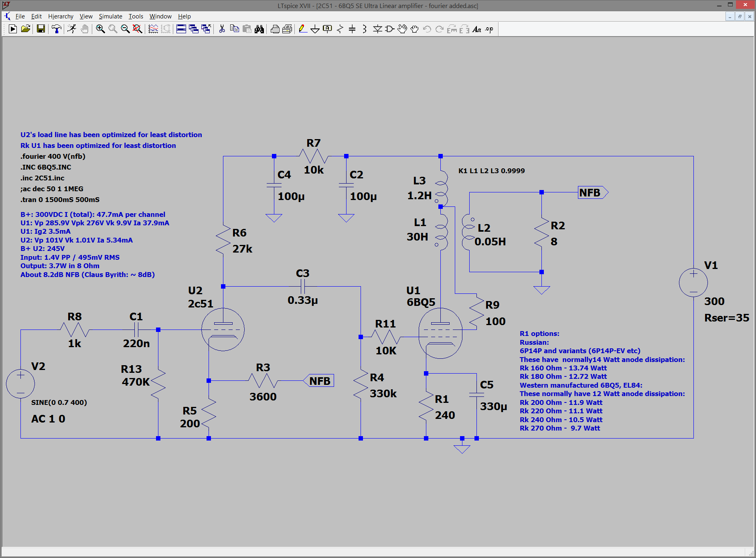Click the Mirror toolbar icon
The width and height of the screenshot is (756, 558).
tap(464, 29)
